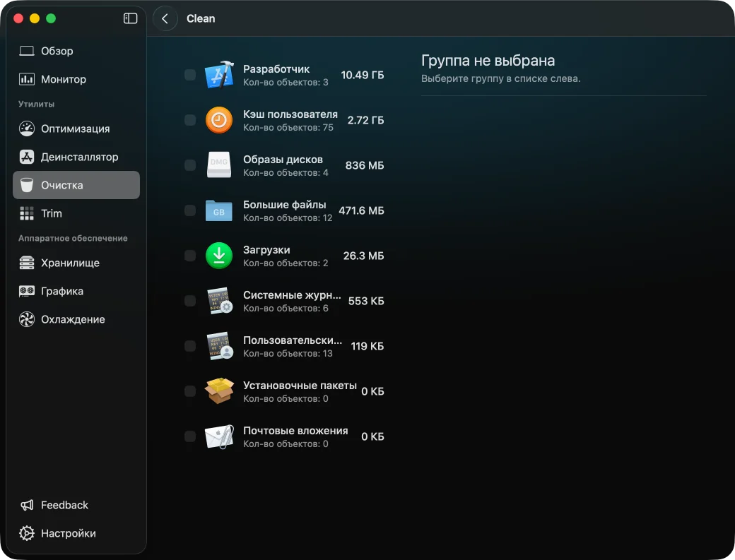
Task: Check the Кэш пользователя checkbox
Action: click(x=190, y=120)
